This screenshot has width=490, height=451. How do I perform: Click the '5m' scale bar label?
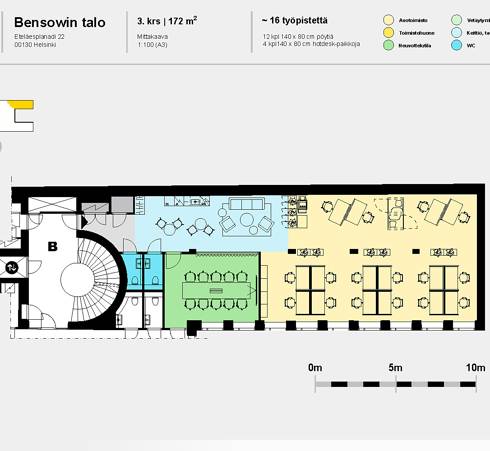tap(395, 368)
